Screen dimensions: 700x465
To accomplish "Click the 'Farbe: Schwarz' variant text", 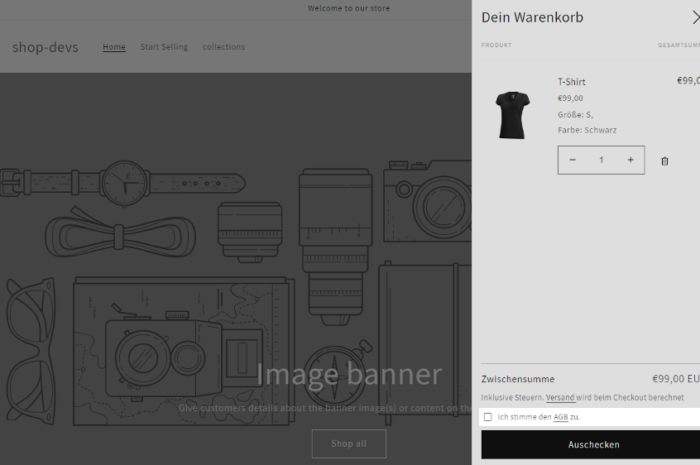I will [587, 130].
